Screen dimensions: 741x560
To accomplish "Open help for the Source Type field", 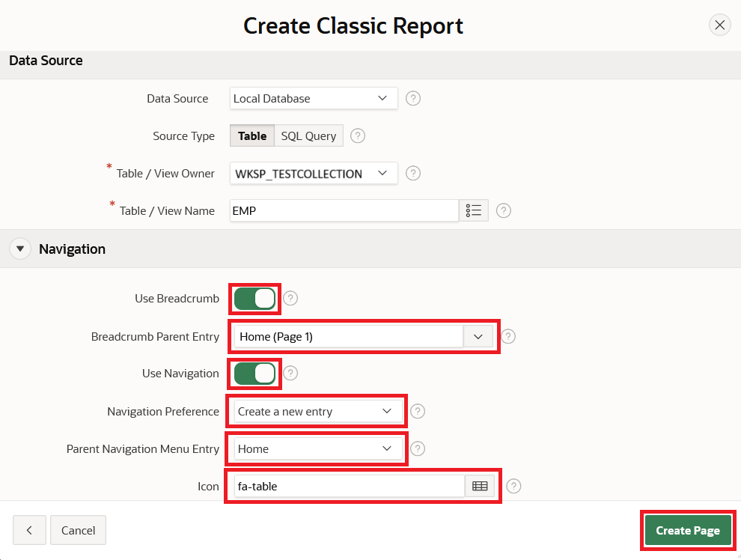I will pyautogui.click(x=358, y=136).
